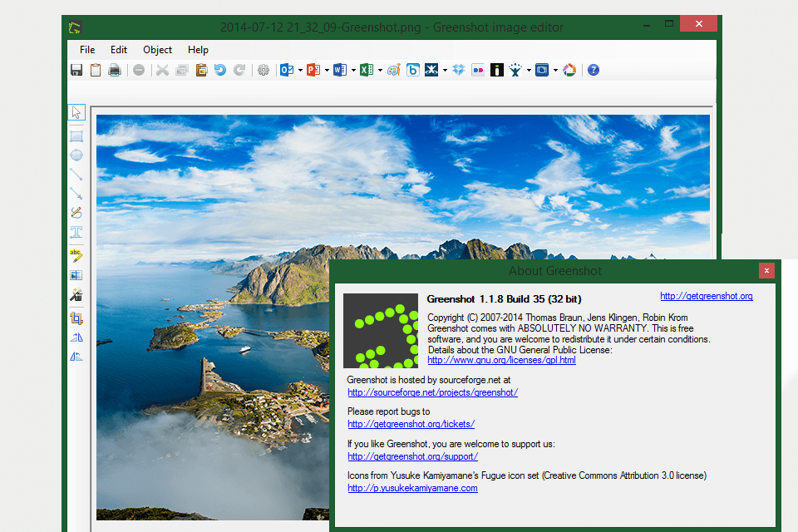Click the Save toolbar icon
The width and height of the screenshot is (798, 532).
(x=76, y=70)
